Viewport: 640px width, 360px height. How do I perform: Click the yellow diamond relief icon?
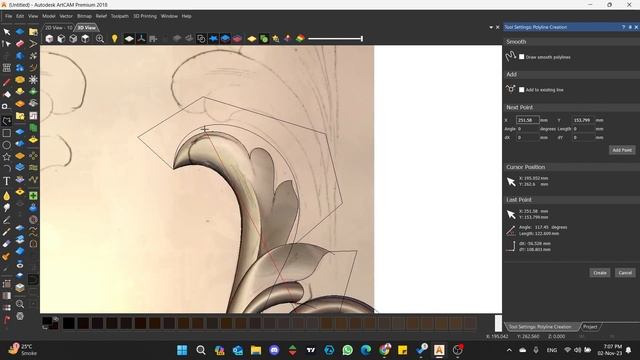point(251,39)
